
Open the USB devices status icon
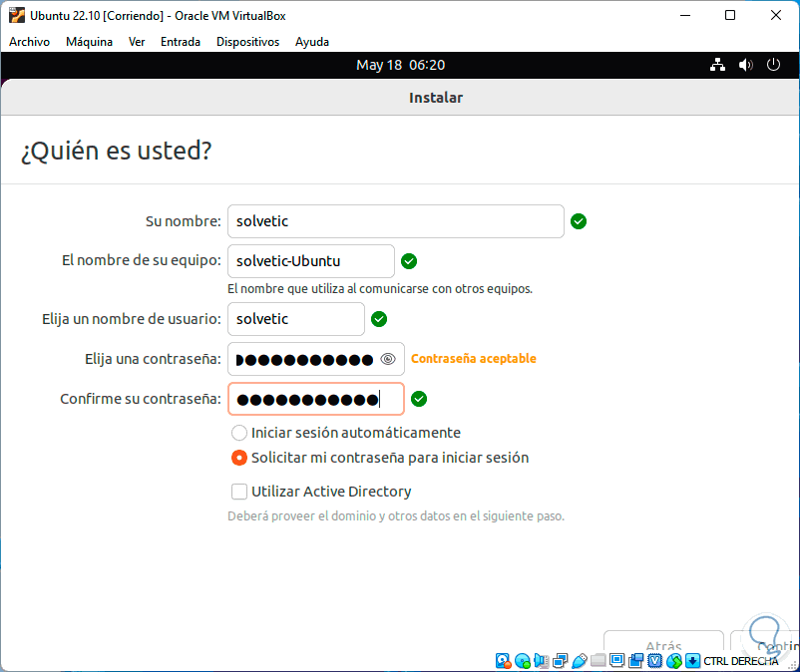tap(580, 661)
